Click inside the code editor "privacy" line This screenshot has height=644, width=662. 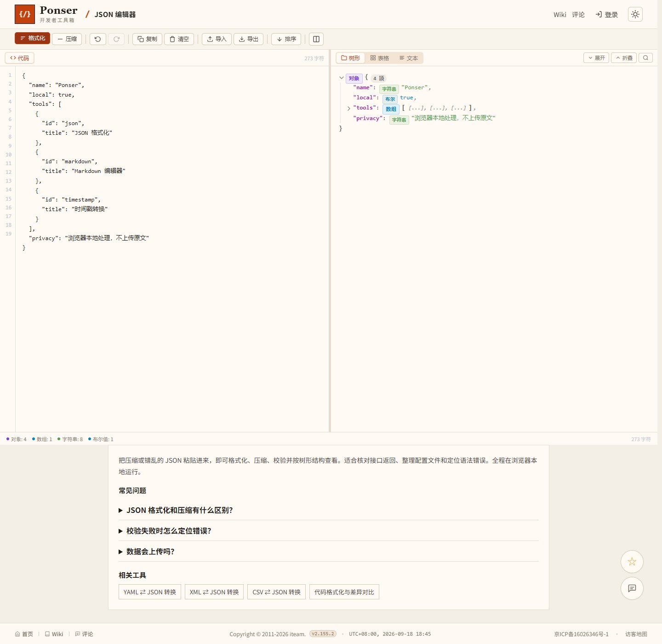[x=89, y=238]
